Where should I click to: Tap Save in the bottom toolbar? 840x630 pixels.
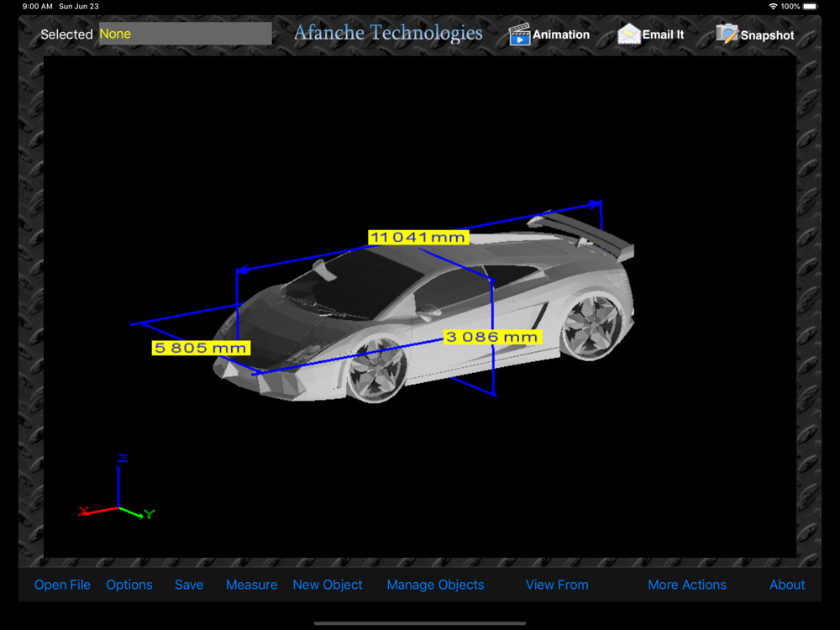click(x=189, y=585)
